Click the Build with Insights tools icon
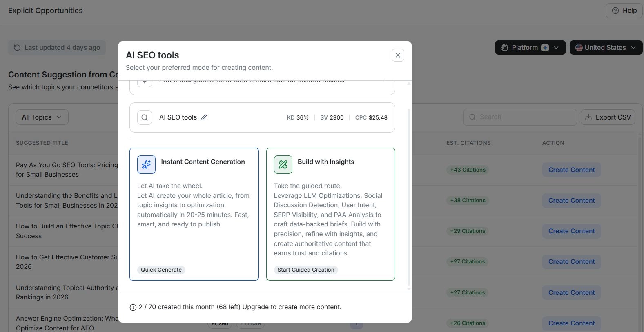The width and height of the screenshot is (644, 332). [283, 164]
